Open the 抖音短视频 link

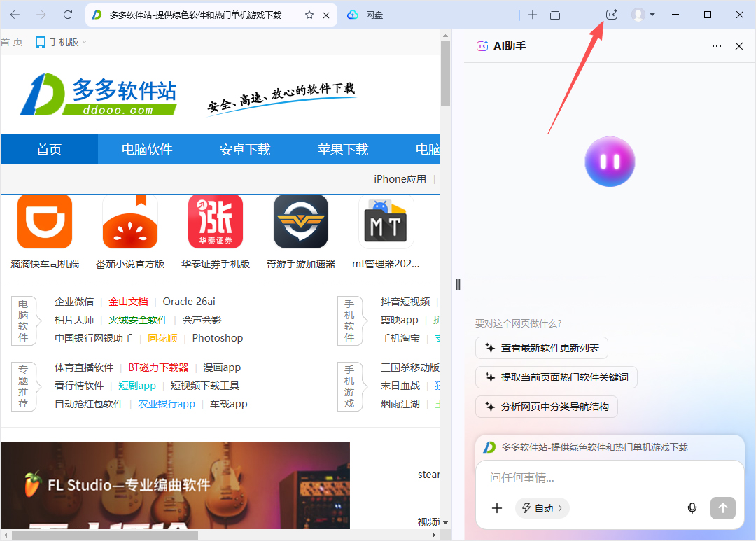coord(405,302)
